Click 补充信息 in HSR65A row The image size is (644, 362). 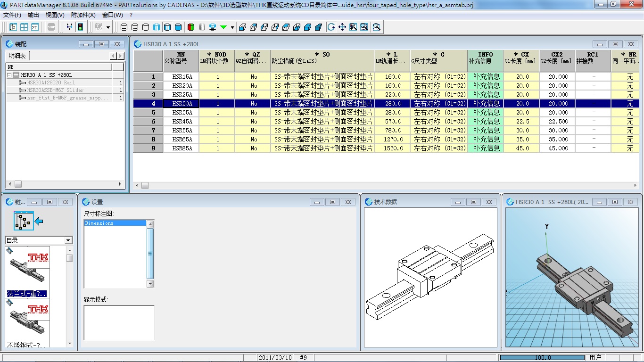tap(486, 140)
